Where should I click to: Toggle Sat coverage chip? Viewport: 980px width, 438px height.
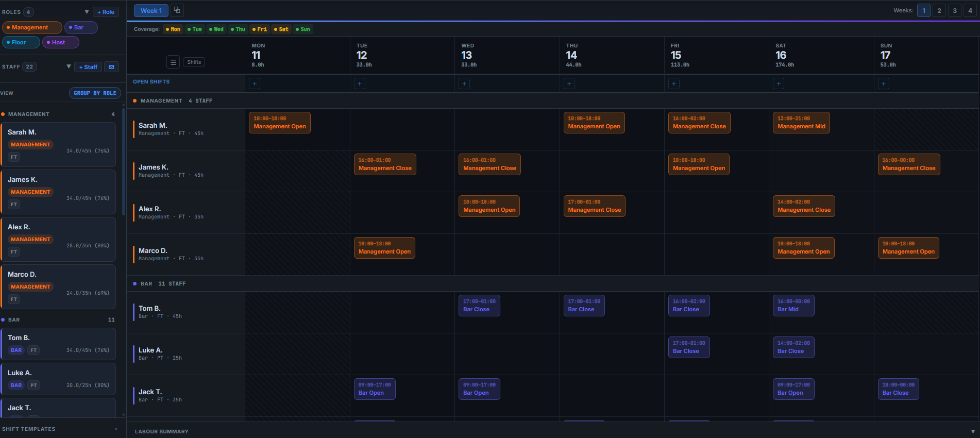281,29
